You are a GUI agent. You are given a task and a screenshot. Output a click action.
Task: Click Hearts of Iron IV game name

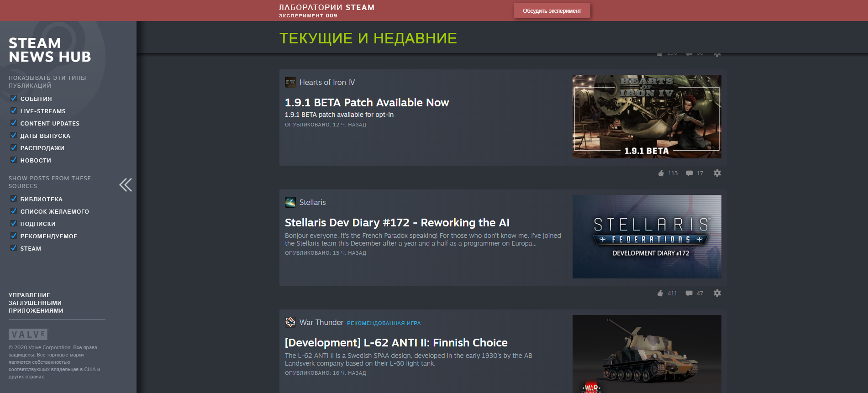(327, 82)
